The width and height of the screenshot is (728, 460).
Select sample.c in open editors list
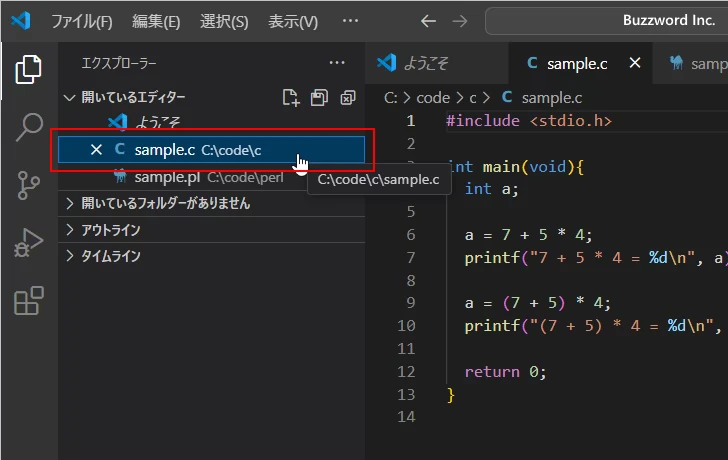[212, 149]
